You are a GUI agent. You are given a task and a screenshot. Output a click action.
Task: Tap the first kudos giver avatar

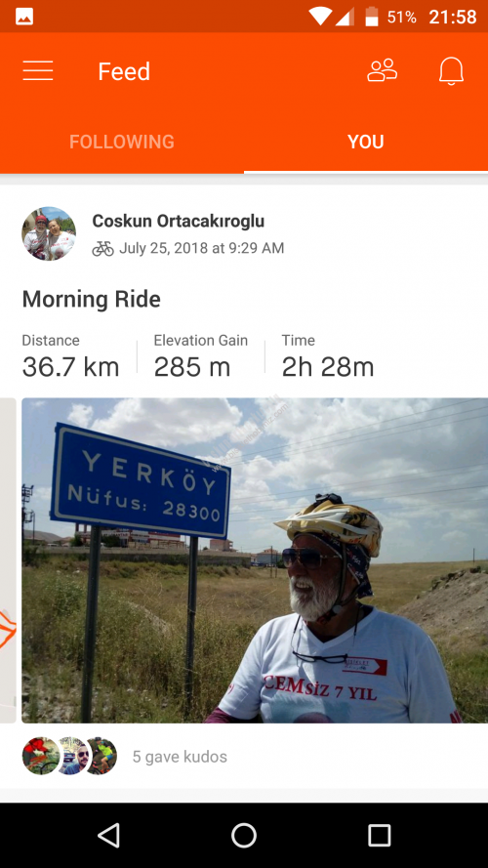(40, 756)
